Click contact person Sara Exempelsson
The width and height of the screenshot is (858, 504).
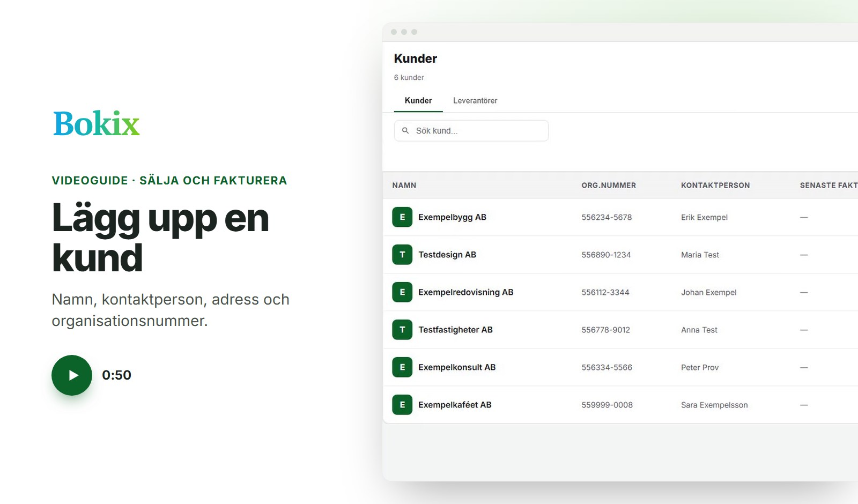coord(714,405)
